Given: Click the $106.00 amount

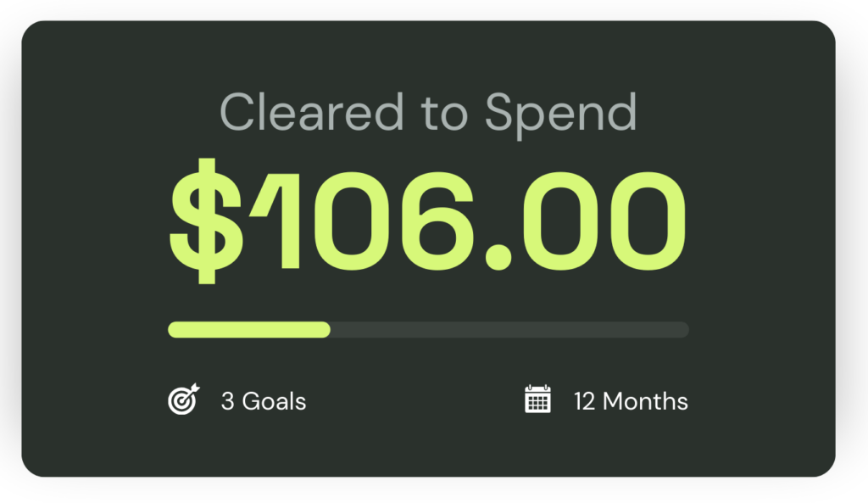Looking at the screenshot, I should pyautogui.click(x=428, y=221).
